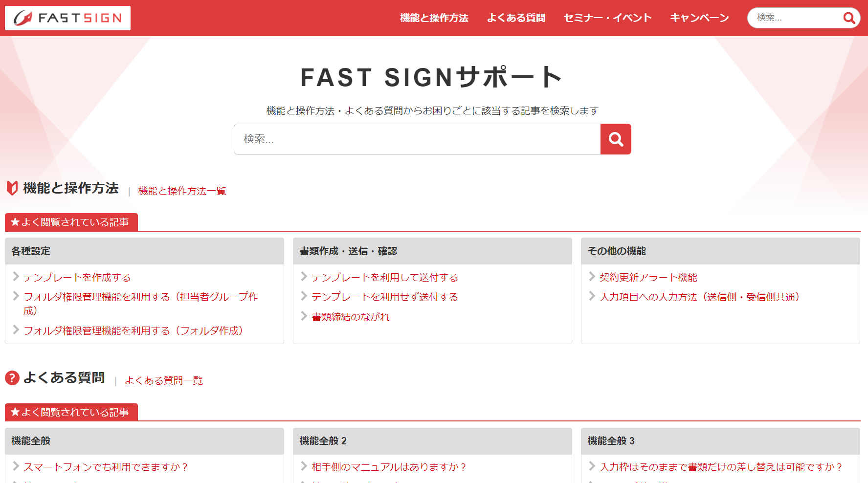
Task: Click the red search button below the title
Action: [x=616, y=139]
